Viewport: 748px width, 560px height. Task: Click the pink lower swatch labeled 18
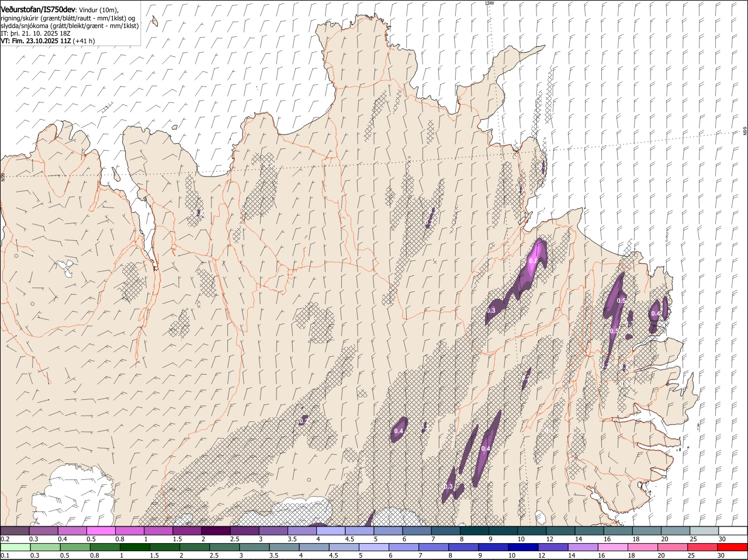click(x=642, y=547)
